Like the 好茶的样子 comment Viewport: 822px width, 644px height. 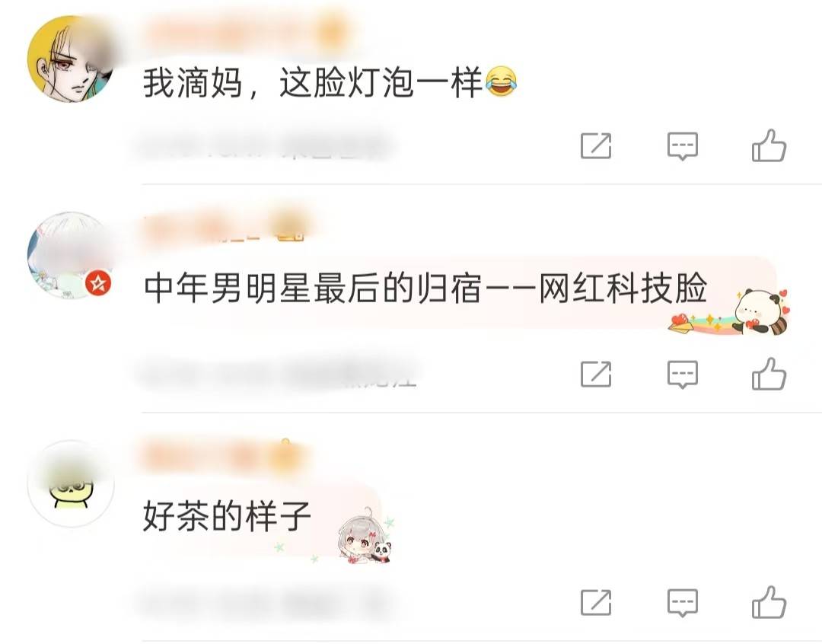coord(769,602)
